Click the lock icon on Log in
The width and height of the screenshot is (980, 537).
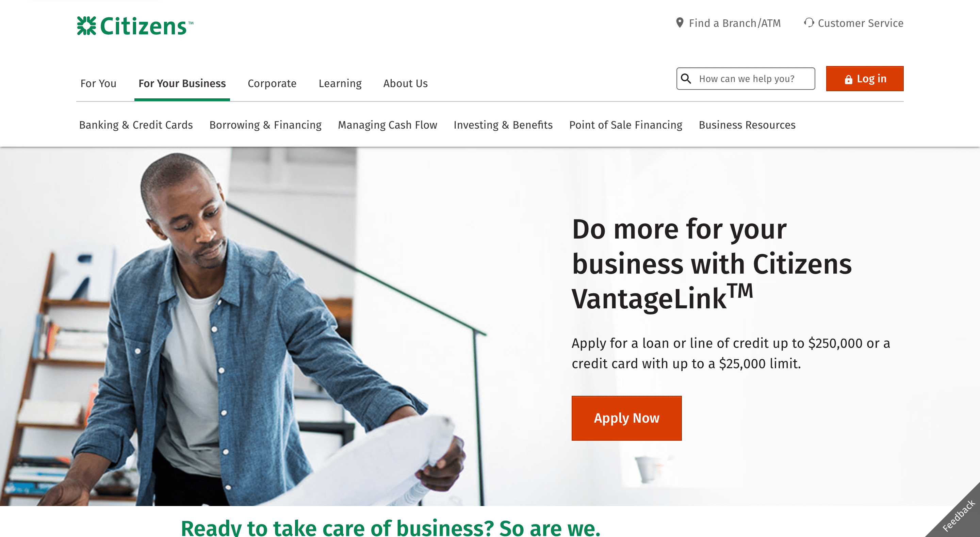pyautogui.click(x=848, y=79)
